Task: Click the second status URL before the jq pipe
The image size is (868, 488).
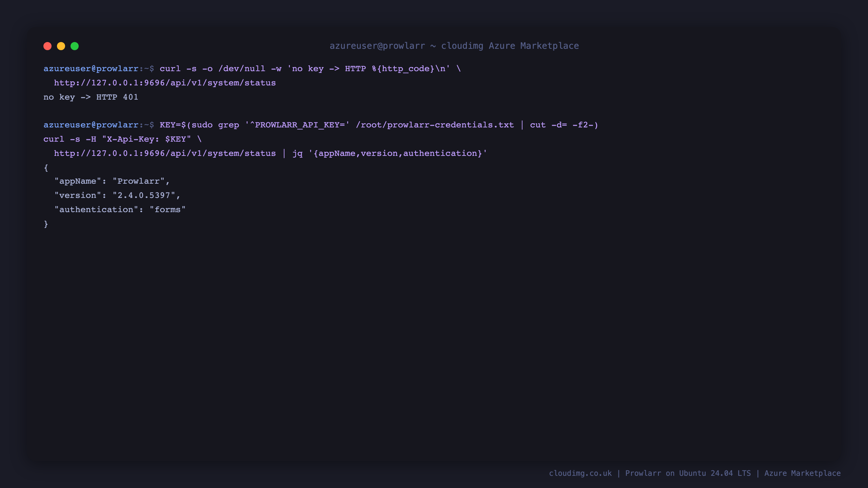Action: (165, 154)
